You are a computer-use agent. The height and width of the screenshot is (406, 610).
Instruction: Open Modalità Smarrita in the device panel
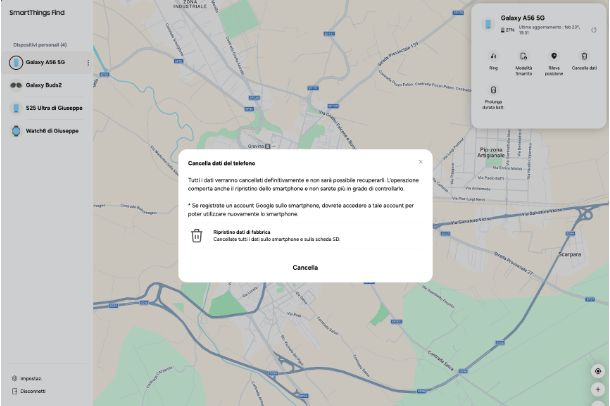pos(524,62)
